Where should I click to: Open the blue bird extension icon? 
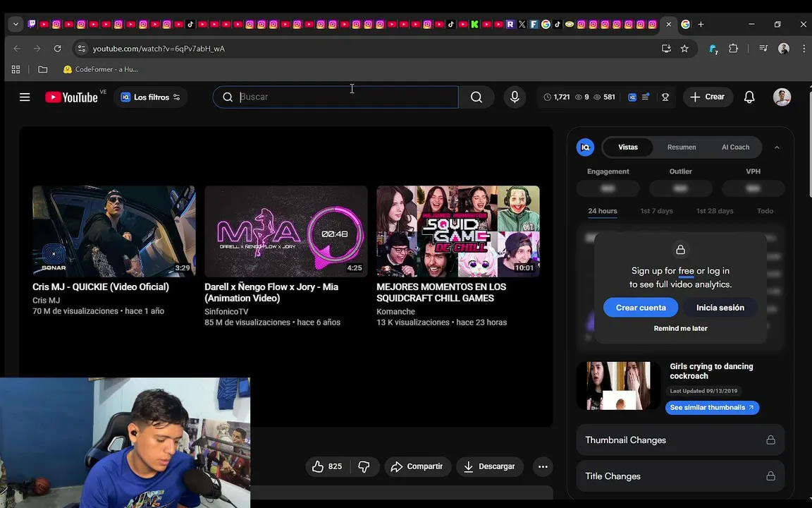(x=713, y=49)
